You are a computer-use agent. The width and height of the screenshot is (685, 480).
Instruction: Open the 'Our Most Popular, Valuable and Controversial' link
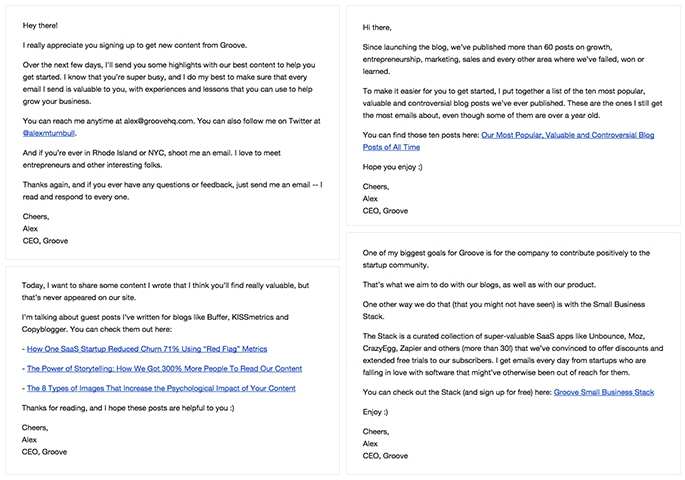click(x=568, y=133)
